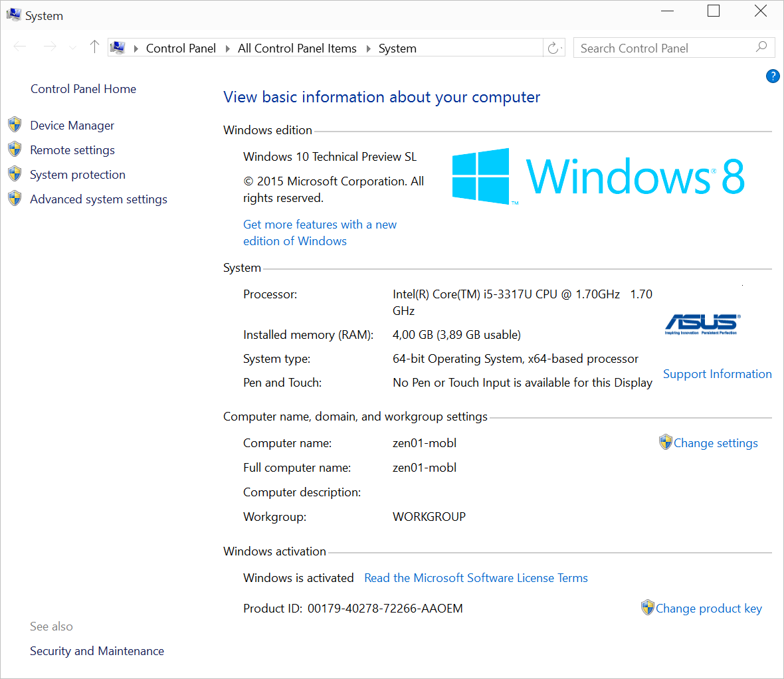Open Support Information from ASUS
This screenshot has height=679, width=784.
(x=717, y=373)
